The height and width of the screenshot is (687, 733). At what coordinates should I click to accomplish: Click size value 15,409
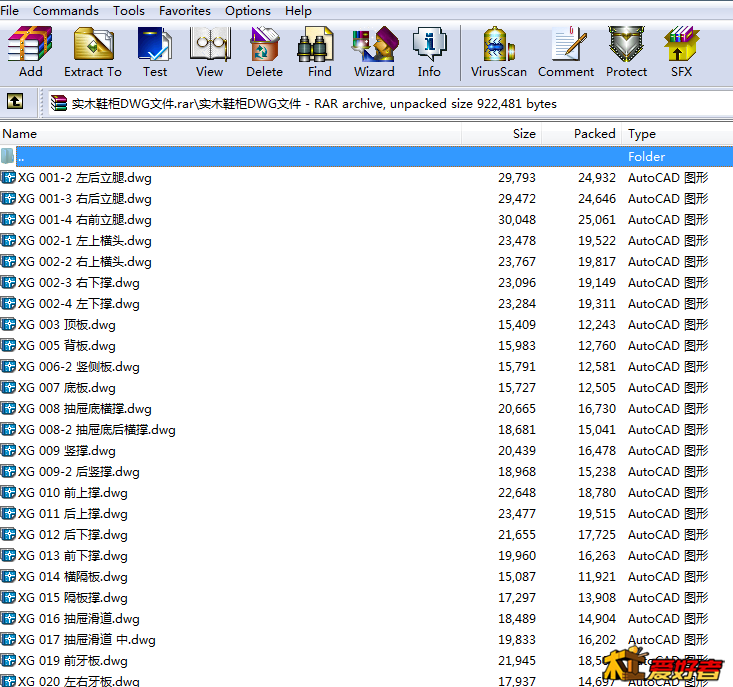[x=517, y=324]
